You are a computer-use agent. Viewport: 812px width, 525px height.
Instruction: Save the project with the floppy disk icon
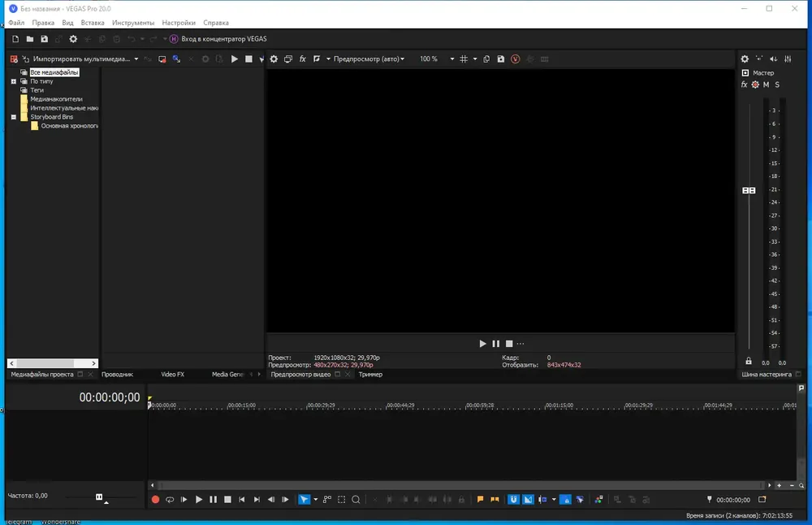tap(44, 39)
